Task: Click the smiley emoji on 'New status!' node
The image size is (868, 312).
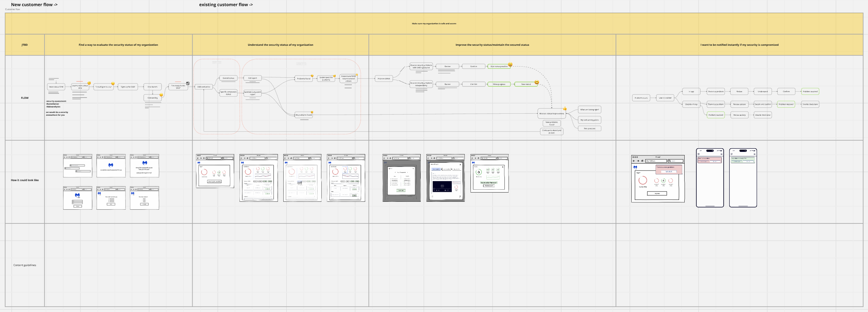Action: coord(536,82)
